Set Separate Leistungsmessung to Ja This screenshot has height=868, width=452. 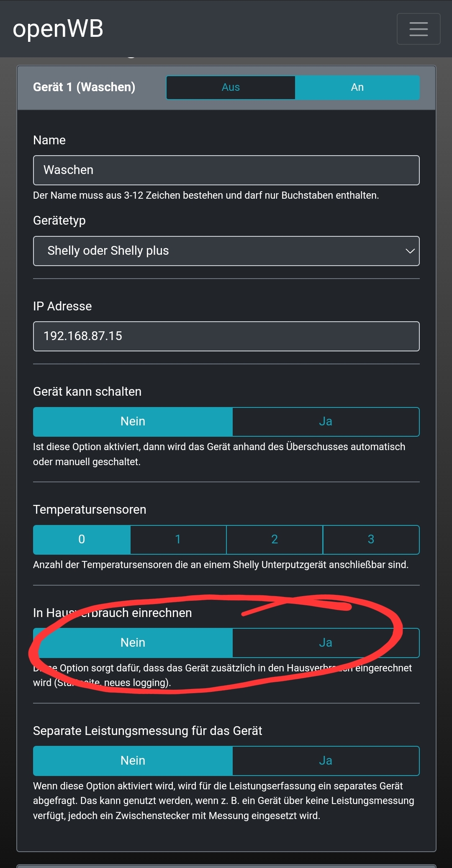pyautogui.click(x=326, y=761)
